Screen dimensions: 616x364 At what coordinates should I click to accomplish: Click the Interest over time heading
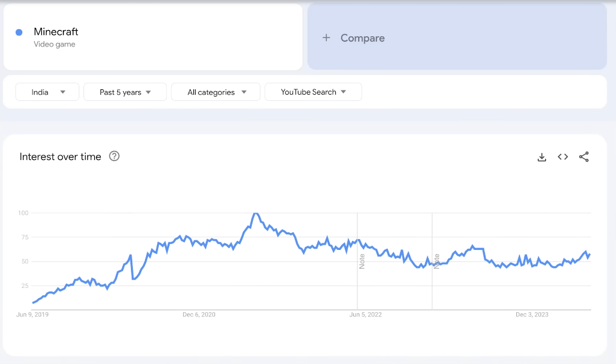60,157
